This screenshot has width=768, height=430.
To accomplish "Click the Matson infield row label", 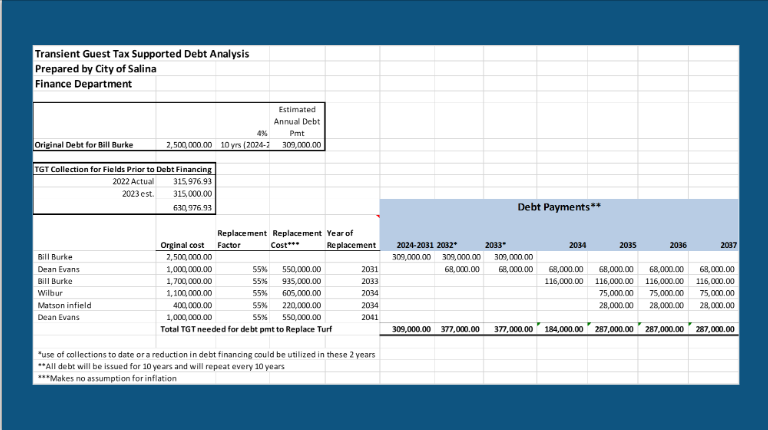I will tap(65, 305).
